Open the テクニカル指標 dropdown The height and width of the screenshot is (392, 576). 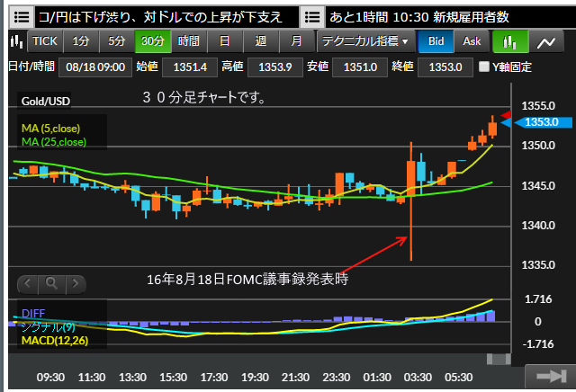tap(365, 41)
